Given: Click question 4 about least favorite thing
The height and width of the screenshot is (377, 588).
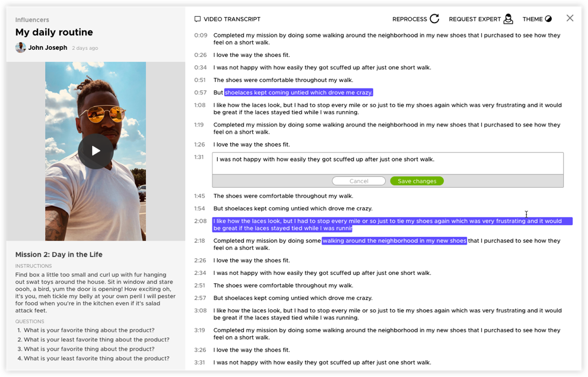Looking at the screenshot, I should point(96,358).
